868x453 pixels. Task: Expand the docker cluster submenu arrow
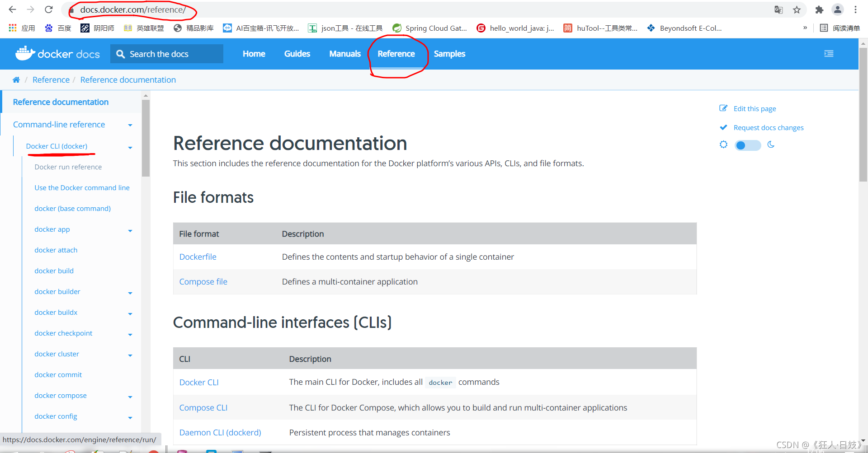tap(130, 355)
